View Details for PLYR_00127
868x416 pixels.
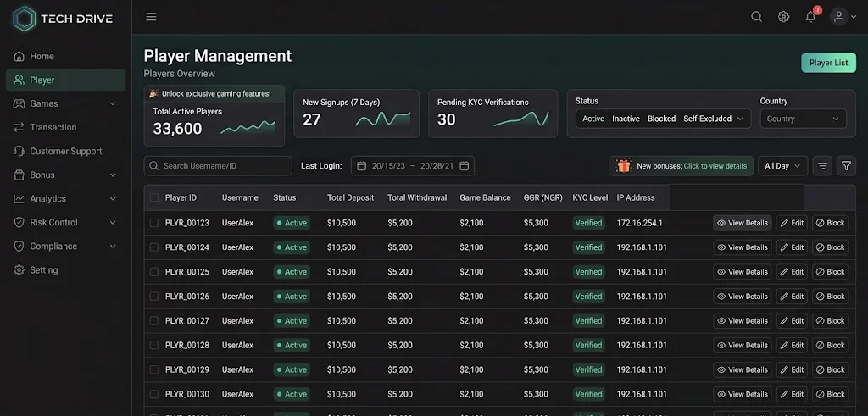tap(743, 321)
